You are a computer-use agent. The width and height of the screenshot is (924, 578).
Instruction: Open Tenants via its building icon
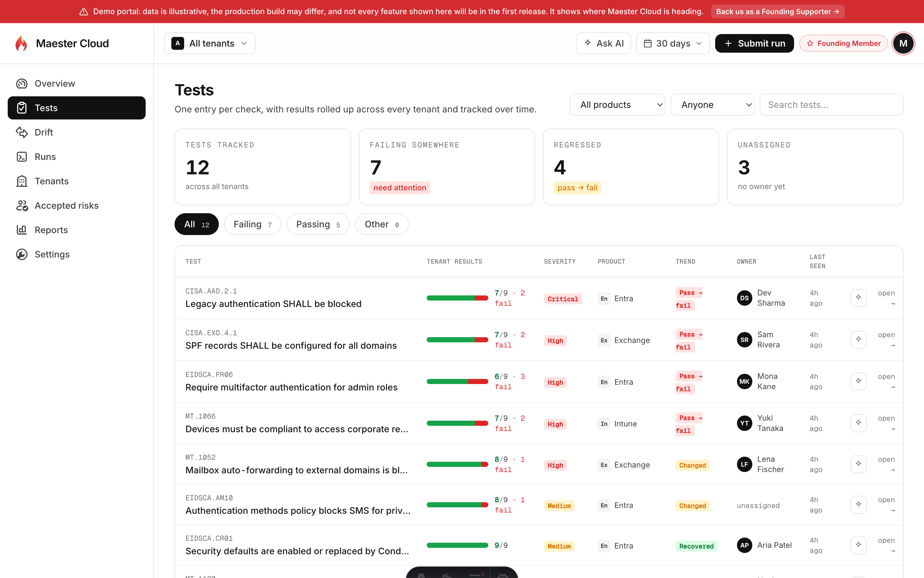pyautogui.click(x=22, y=181)
